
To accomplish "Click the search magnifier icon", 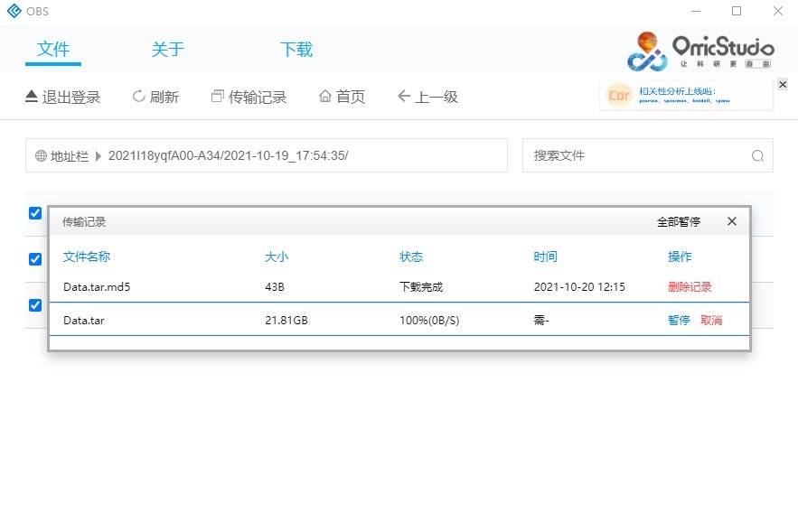I will click(x=757, y=155).
